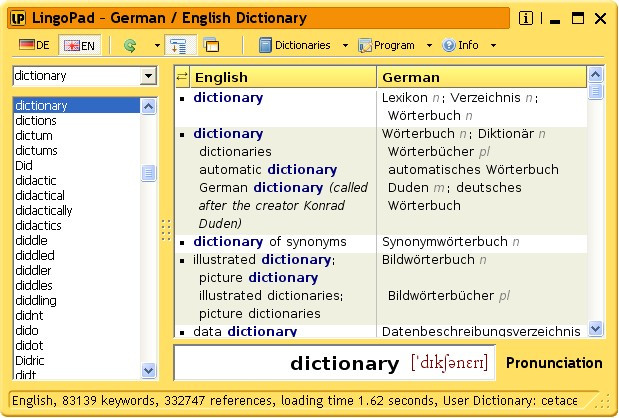The width and height of the screenshot is (619, 418).
Task: Select 'diddling' in the keyword list
Action: point(77,300)
